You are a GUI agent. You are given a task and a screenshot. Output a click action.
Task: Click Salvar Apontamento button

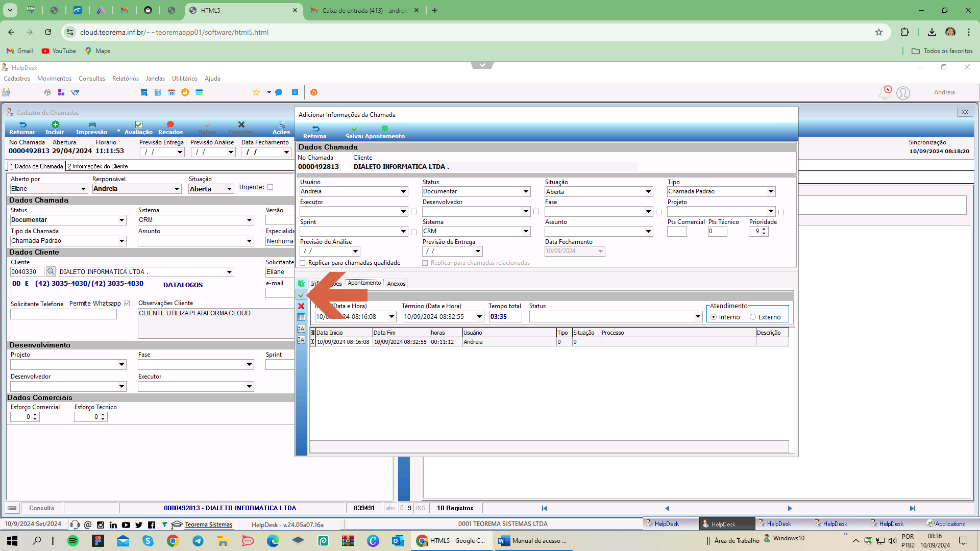(x=375, y=132)
